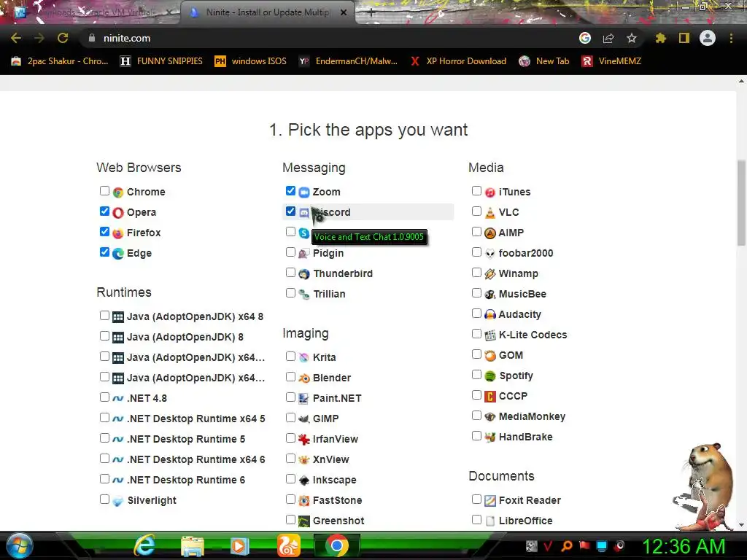The image size is (747, 560).
Task: Click the Blender icon in Imaging
Action: (304, 378)
